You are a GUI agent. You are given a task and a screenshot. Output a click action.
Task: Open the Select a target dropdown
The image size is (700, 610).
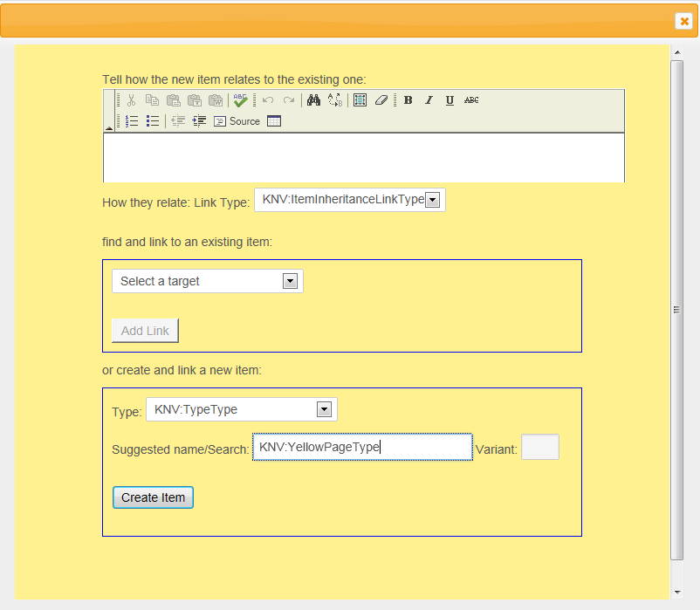[208, 281]
